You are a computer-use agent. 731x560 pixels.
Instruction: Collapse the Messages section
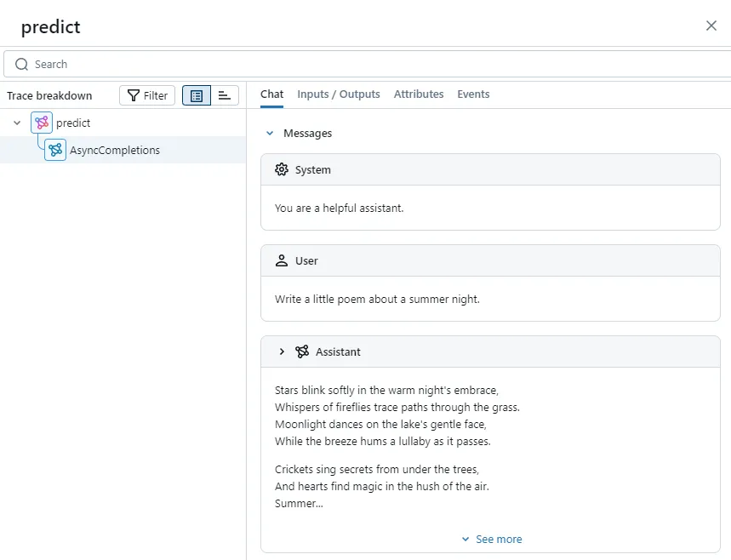pos(270,134)
